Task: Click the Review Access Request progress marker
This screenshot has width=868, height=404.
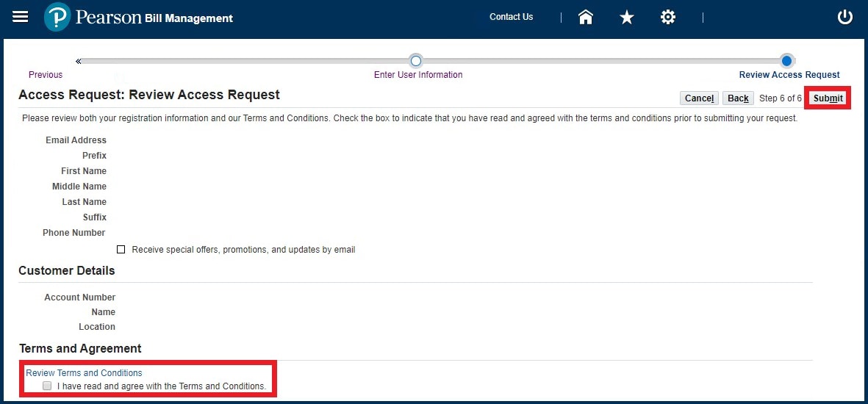Action: (x=787, y=61)
